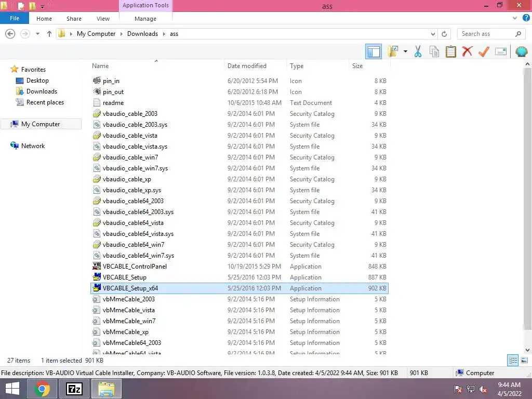532x399 pixels.
Task: Open the recent locations dropdown
Action: point(37,34)
